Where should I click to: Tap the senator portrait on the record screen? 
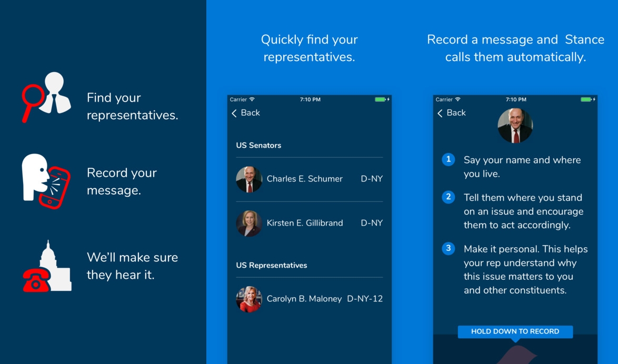pyautogui.click(x=515, y=126)
